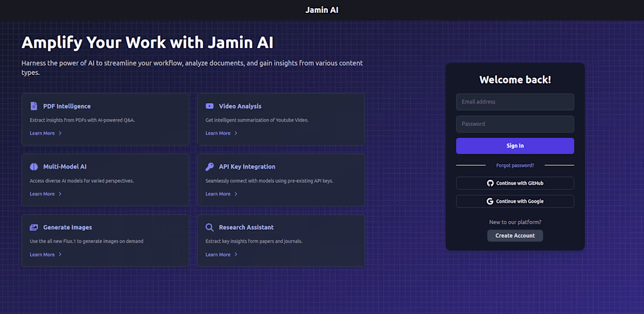Open Learn More under Multi-Model AI
The image size is (644, 314).
click(42, 194)
